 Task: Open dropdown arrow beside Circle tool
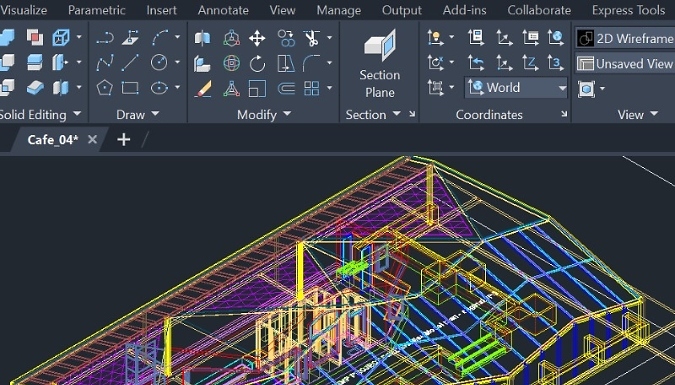pos(177,62)
